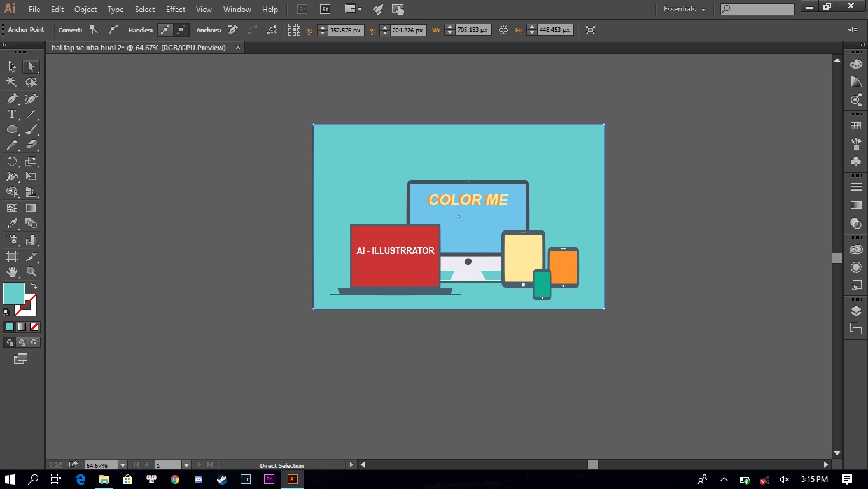This screenshot has height=489, width=868.
Task: Click the X coordinate input field
Action: (x=346, y=30)
